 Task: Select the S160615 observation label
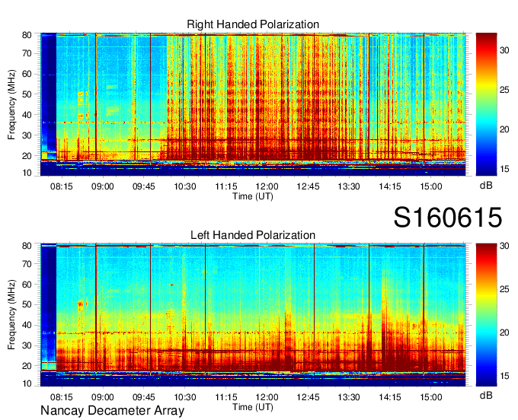(x=448, y=218)
